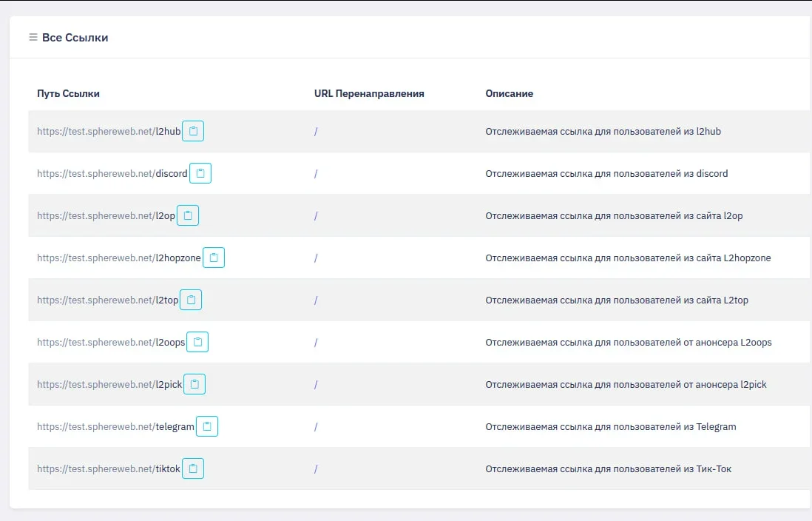Click the Описание column header
Image resolution: width=812 pixels, height=521 pixels.
(x=509, y=94)
